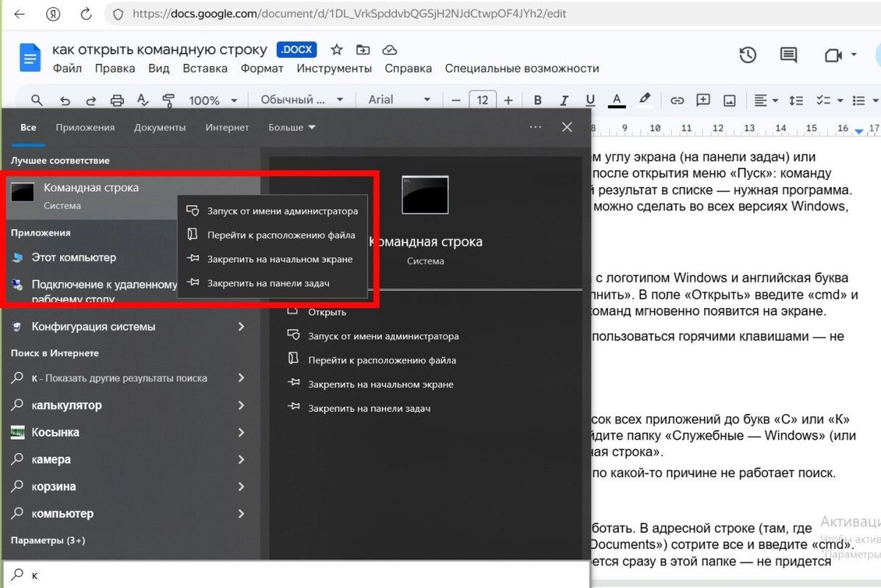Toggle underline formatting

coord(590,100)
